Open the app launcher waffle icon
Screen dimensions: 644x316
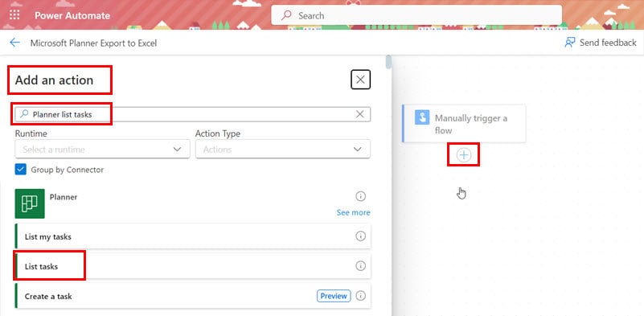tap(14, 15)
